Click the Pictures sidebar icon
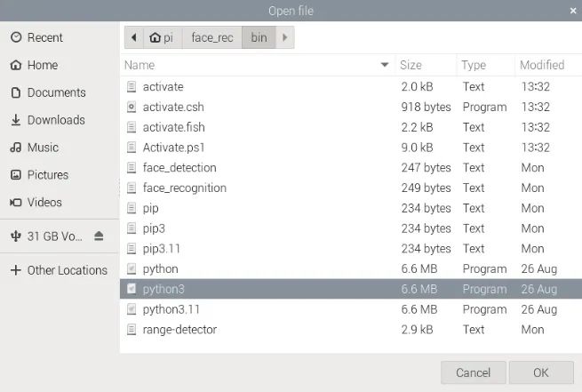Screen dimensions: 582x392 click(x=16, y=175)
